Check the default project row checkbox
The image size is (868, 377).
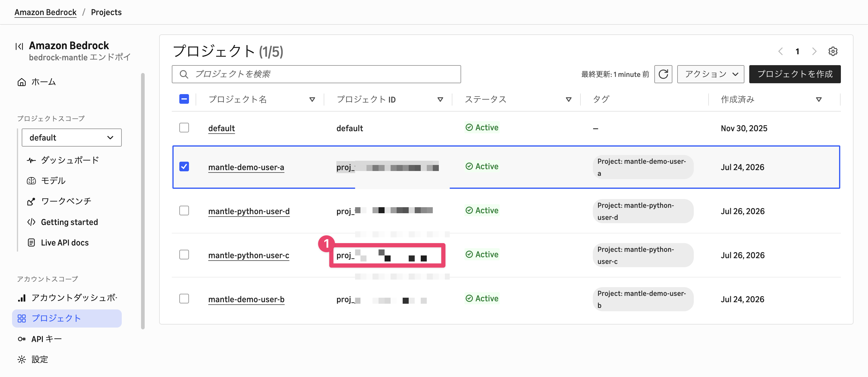(184, 128)
